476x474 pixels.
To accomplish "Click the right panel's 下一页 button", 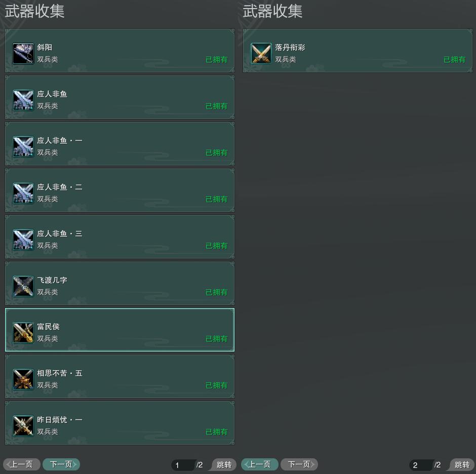I will [x=299, y=464].
